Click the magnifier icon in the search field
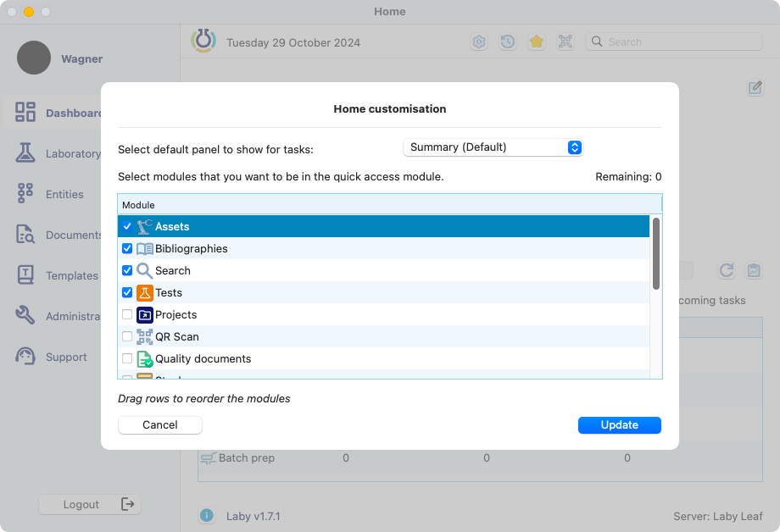 (x=597, y=42)
